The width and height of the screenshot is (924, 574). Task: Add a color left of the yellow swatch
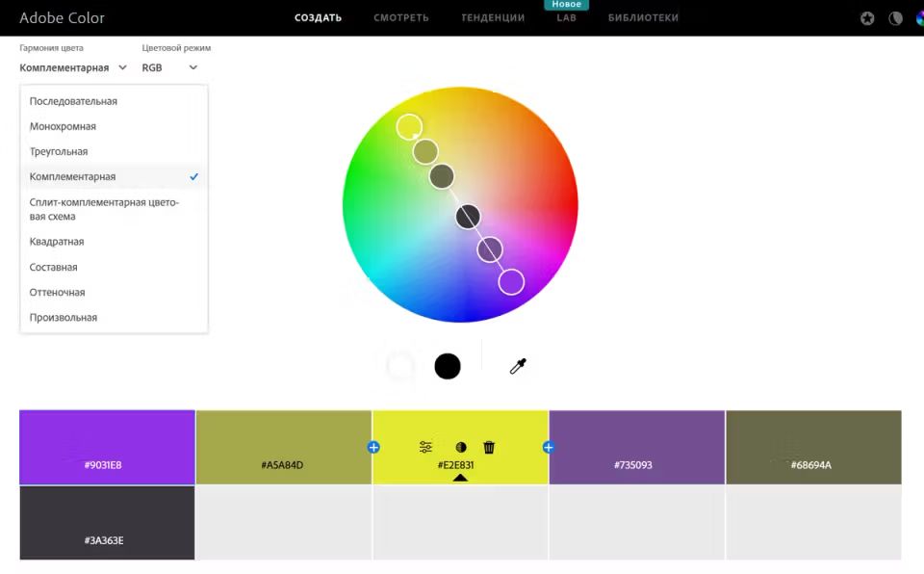pyautogui.click(x=373, y=447)
